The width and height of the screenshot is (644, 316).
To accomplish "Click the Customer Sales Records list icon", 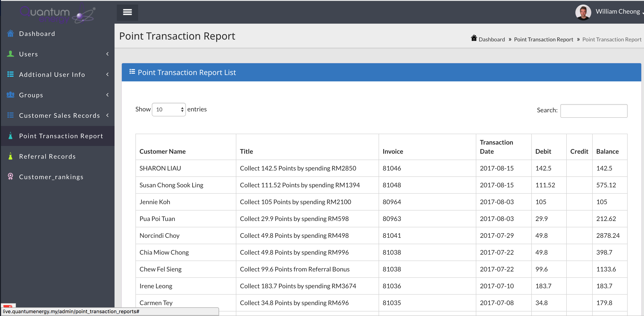I will tap(10, 115).
